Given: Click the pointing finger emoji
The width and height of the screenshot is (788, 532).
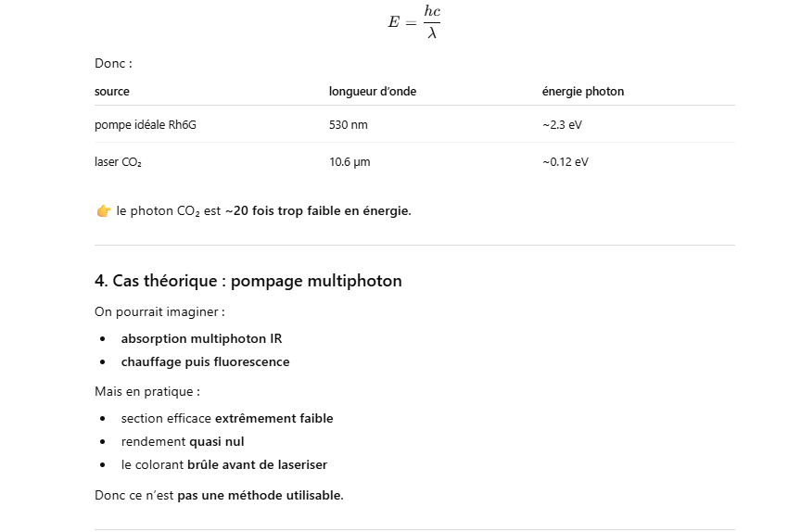Looking at the screenshot, I should coord(103,211).
